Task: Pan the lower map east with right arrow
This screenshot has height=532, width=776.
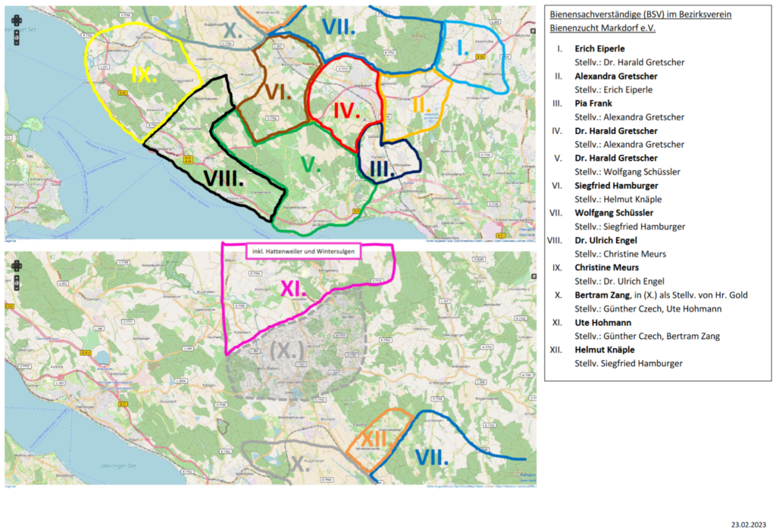Action: pos(20,266)
